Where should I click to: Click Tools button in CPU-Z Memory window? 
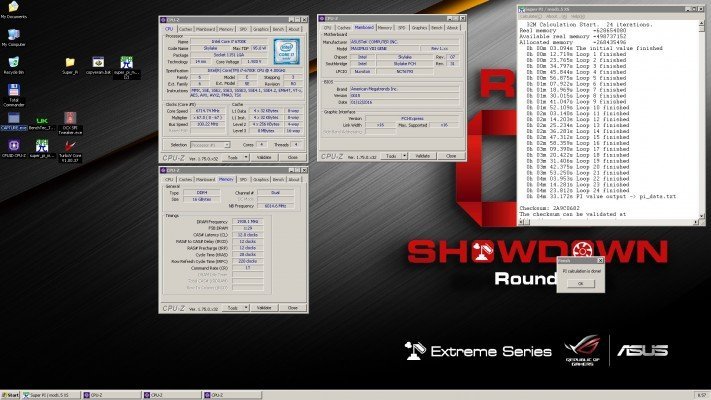[233, 307]
